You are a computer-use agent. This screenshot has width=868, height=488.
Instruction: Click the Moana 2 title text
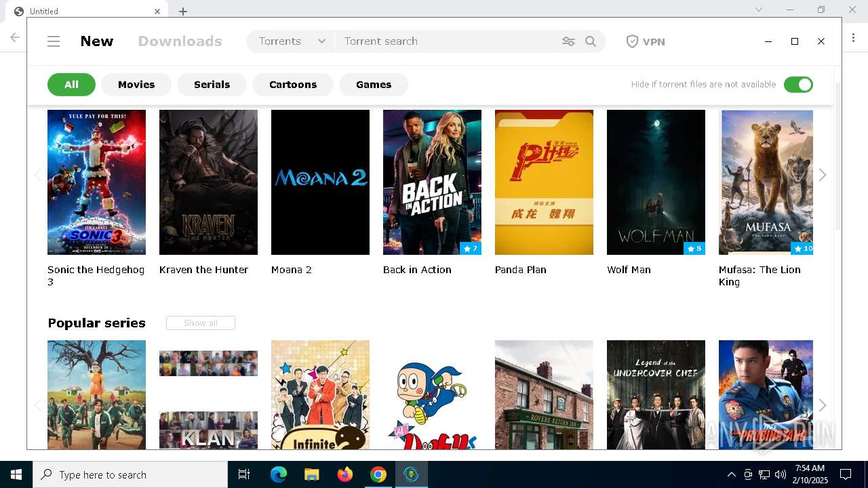(x=292, y=270)
